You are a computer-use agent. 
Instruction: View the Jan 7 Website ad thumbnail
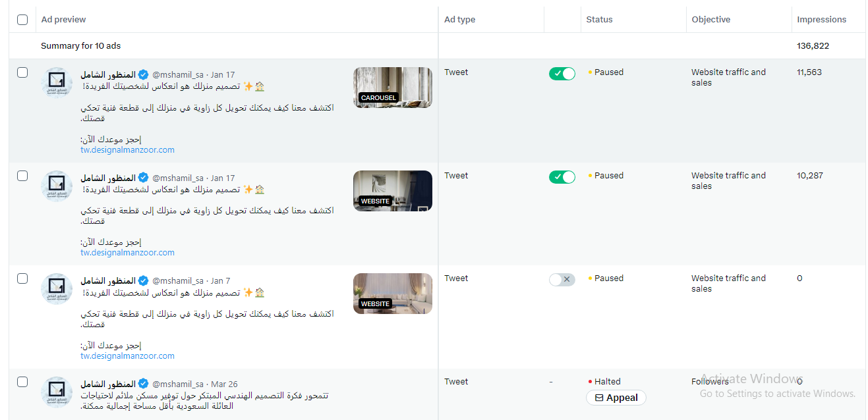tap(393, 294)
